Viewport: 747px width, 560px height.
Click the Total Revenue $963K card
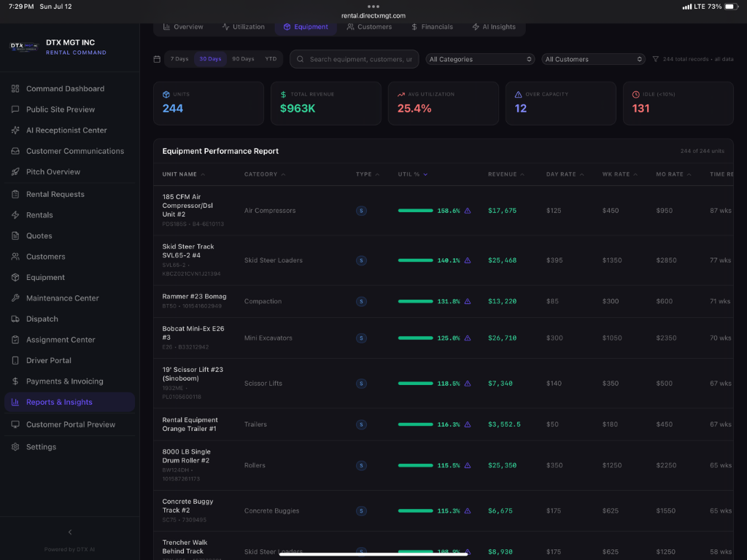[x=326, y=104]
